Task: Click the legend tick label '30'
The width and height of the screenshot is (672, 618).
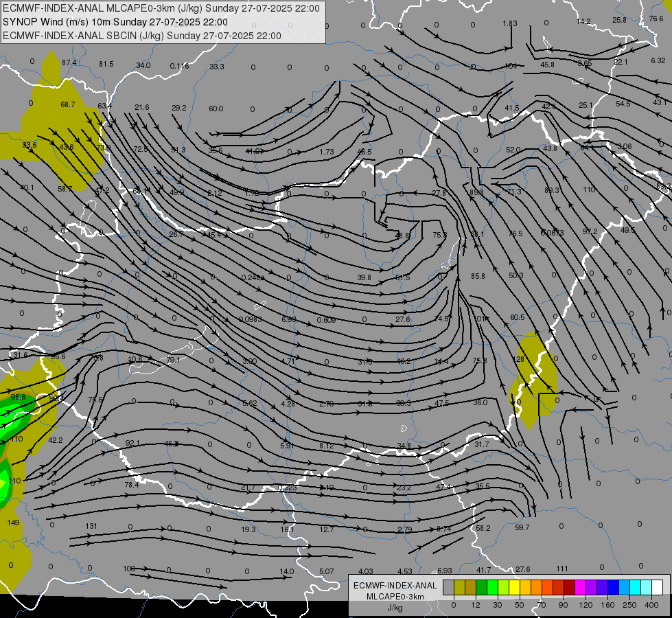Action: (x=498, y=605)
